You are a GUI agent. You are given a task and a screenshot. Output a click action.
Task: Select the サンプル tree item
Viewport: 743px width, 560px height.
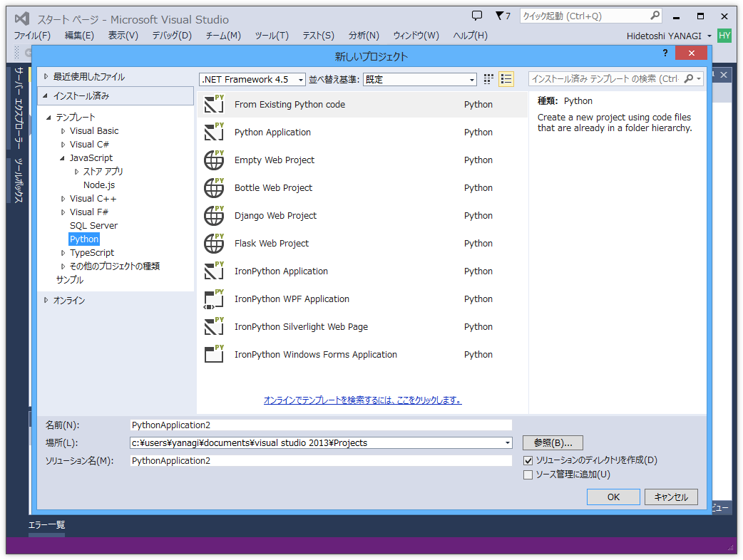(x=70, y=280)
